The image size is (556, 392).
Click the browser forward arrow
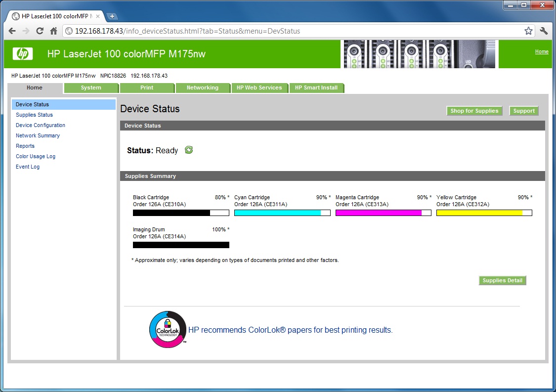(x=26, y=31)
